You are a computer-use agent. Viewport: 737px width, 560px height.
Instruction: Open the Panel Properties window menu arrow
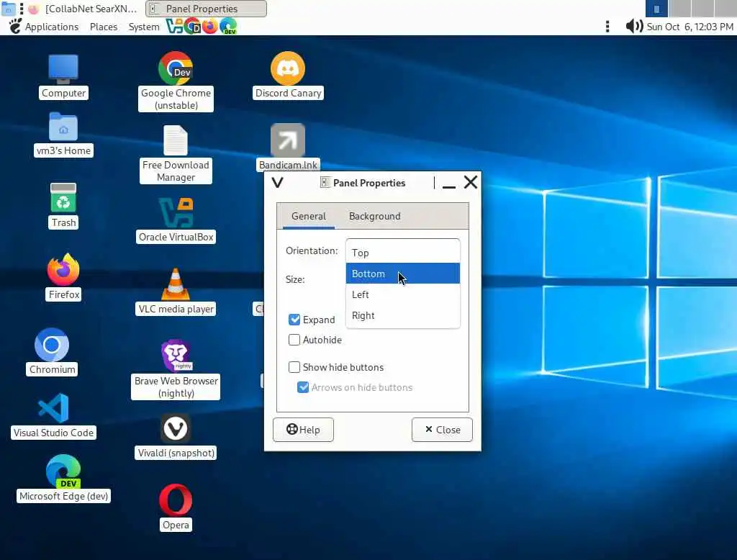(x=277, y=182)
